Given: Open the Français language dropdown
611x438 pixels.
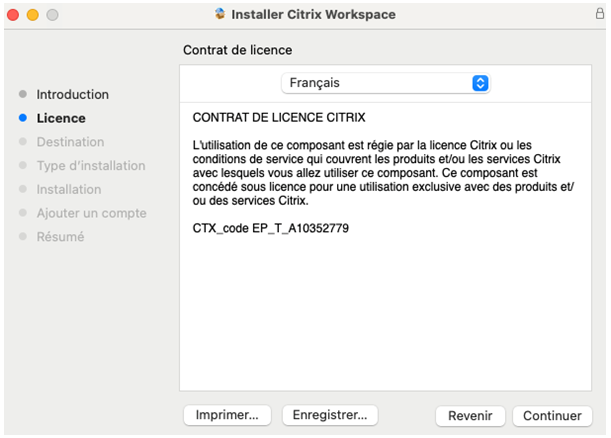Looking at the screenshot, I should point(385,83).
